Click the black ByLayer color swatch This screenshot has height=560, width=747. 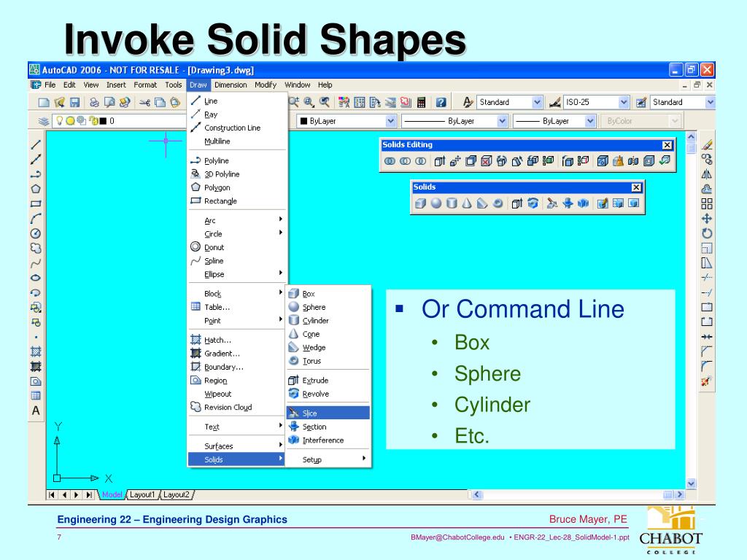coord(303,121)
